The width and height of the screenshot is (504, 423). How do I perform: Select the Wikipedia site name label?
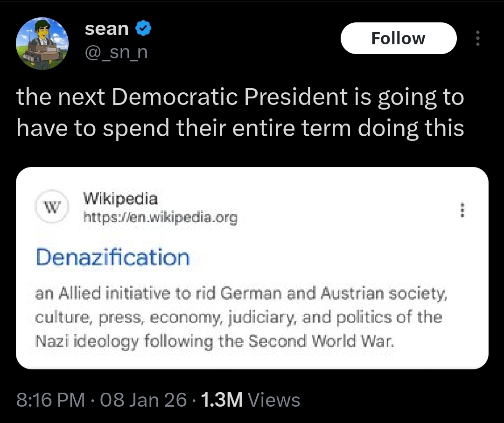[x=120, y=199]
